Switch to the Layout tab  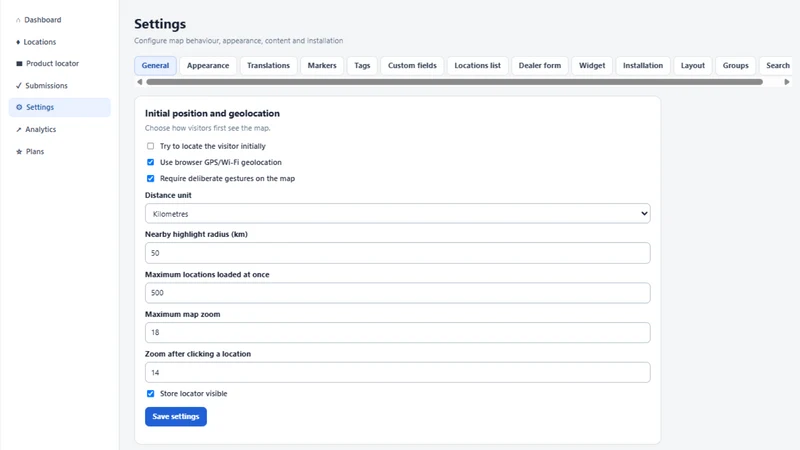coord(693,65)
